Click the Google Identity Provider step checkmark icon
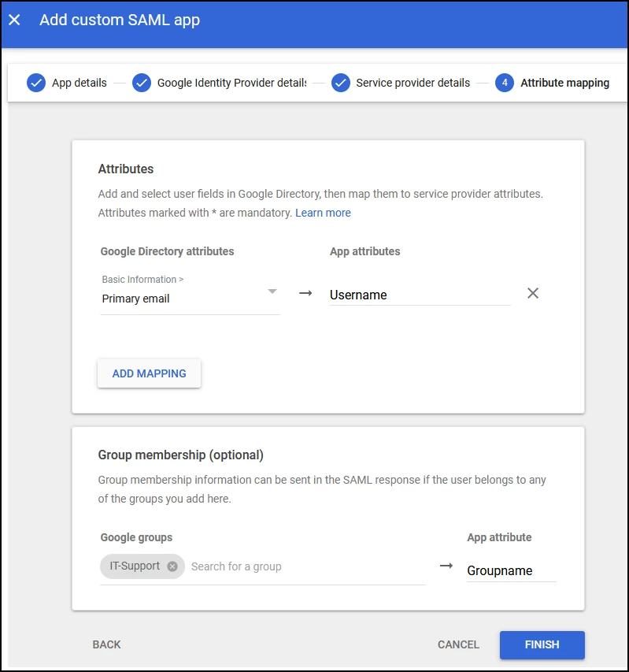The image size is (629, 672). pyautogui.click(x=141, y=83)
